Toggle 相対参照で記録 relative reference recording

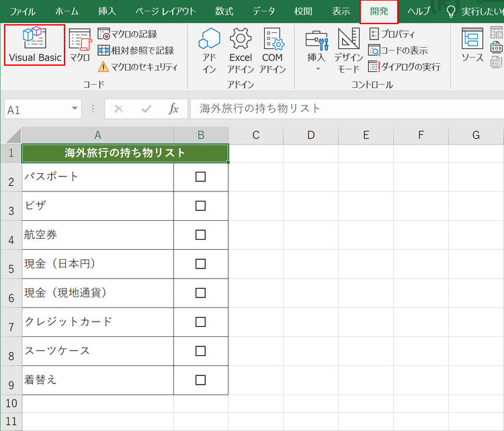click(x=136, y=50)
